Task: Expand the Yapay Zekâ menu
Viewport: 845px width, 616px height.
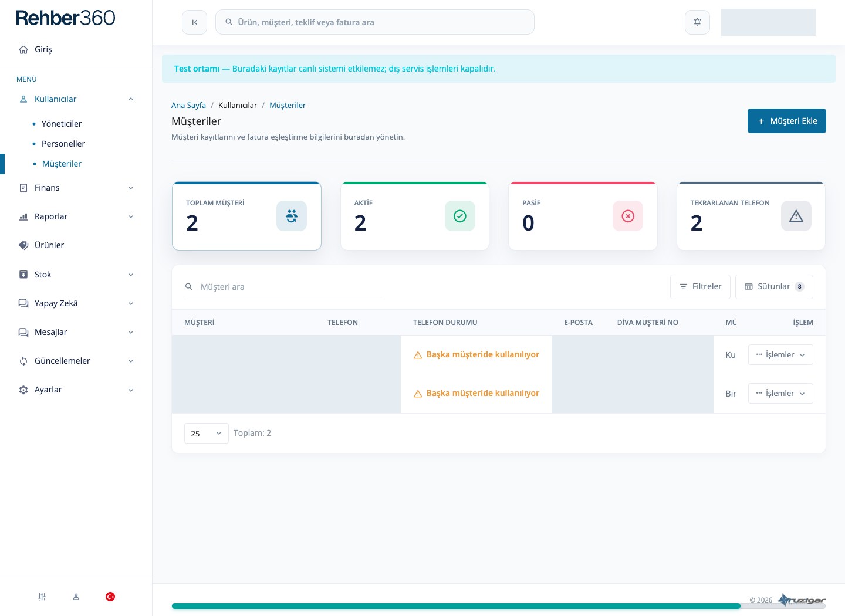Action: pos(76,303)
